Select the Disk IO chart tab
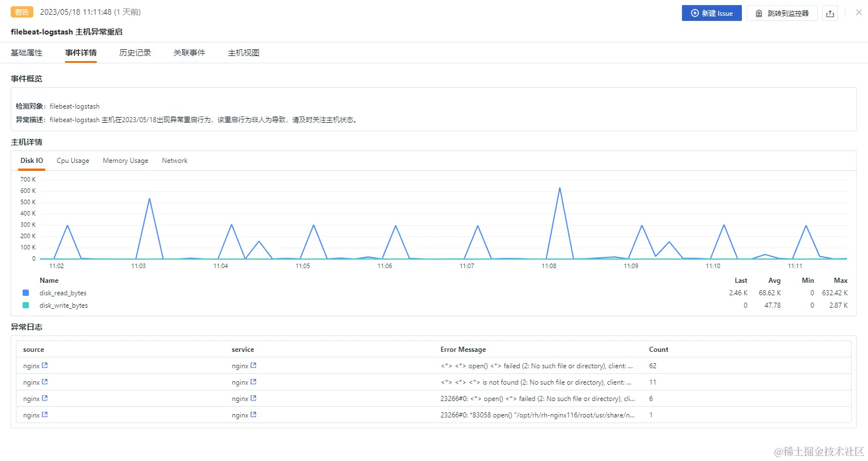The width and height of the screenshot is (868, 461). pyautogui.click(x=32, y=161)
